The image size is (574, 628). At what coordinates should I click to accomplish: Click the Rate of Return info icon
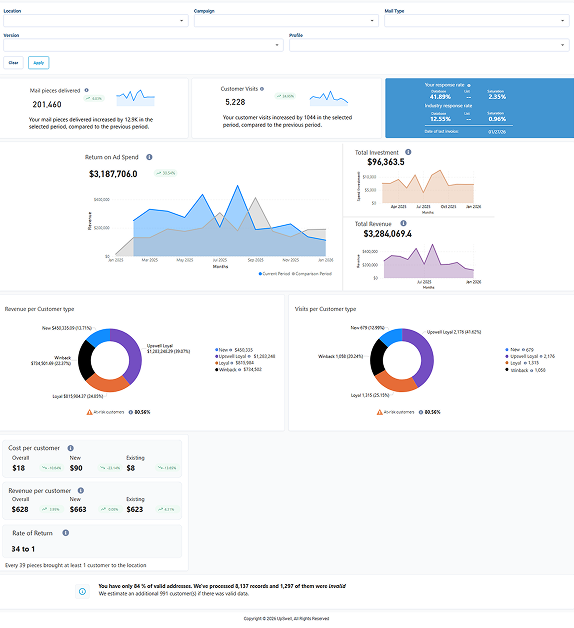66,533
